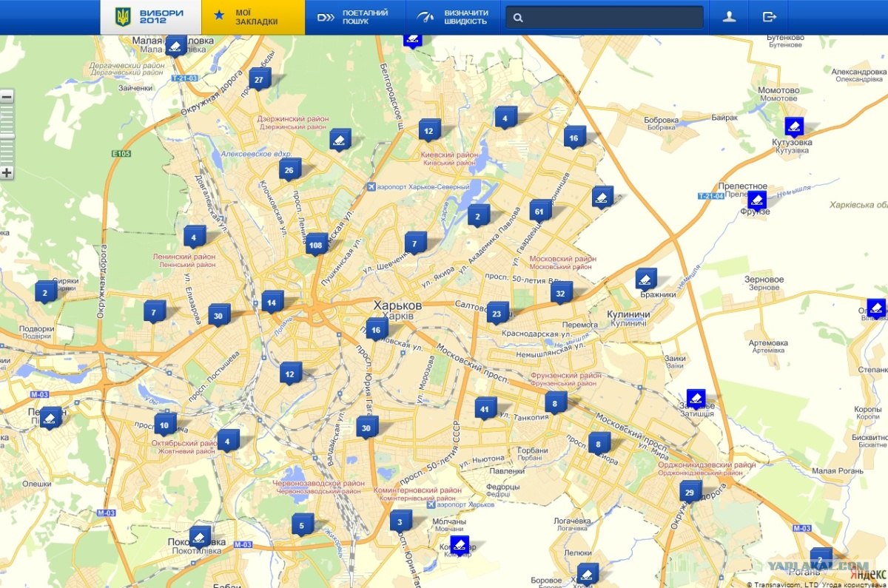Open the cluster marker labeled 41

pyautogui.click(x=485, y=408)
